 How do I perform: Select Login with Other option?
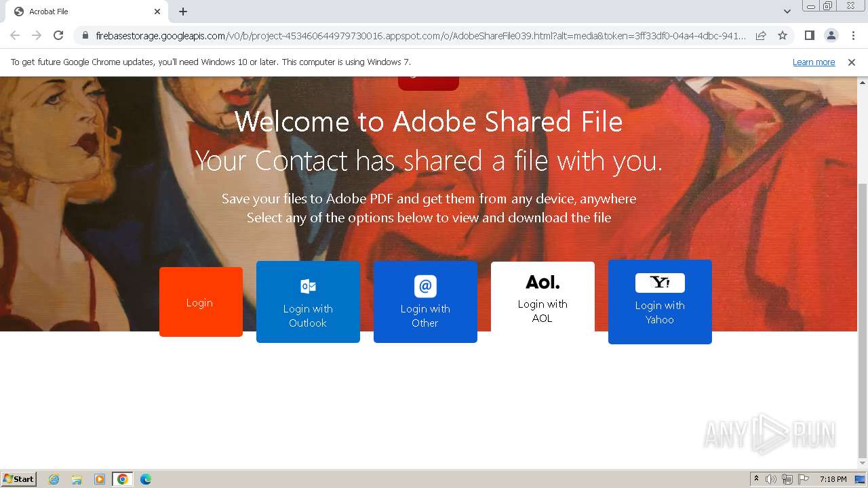tap(425, 302)
